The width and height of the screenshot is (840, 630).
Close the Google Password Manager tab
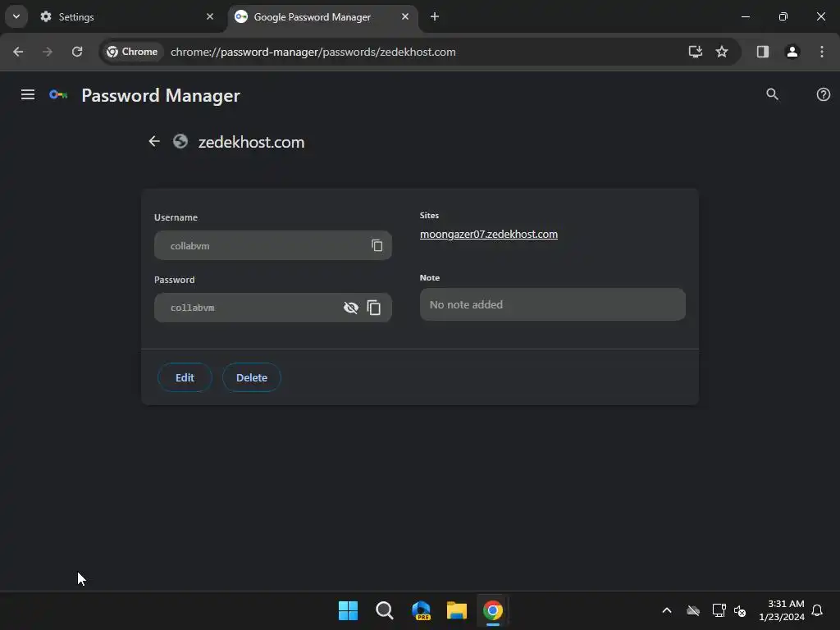405,16
